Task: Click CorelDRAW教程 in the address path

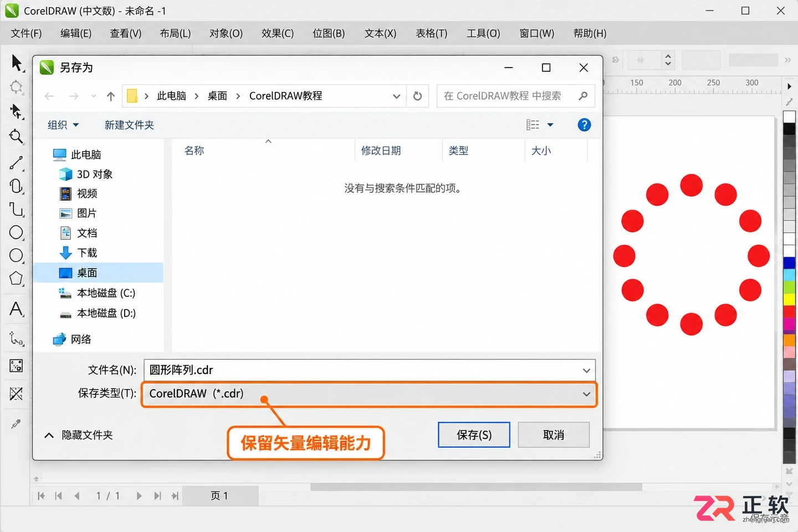Action: click(285, 96)
